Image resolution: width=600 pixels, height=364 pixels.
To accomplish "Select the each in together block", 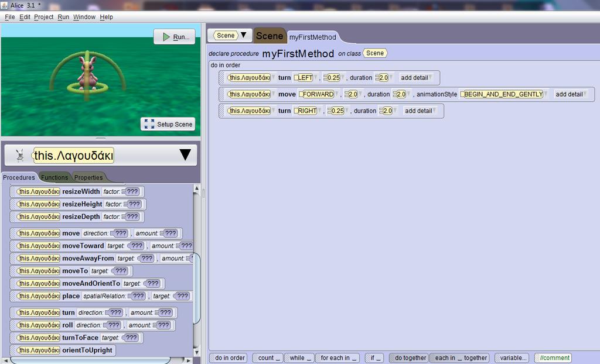I will (459, 358).
